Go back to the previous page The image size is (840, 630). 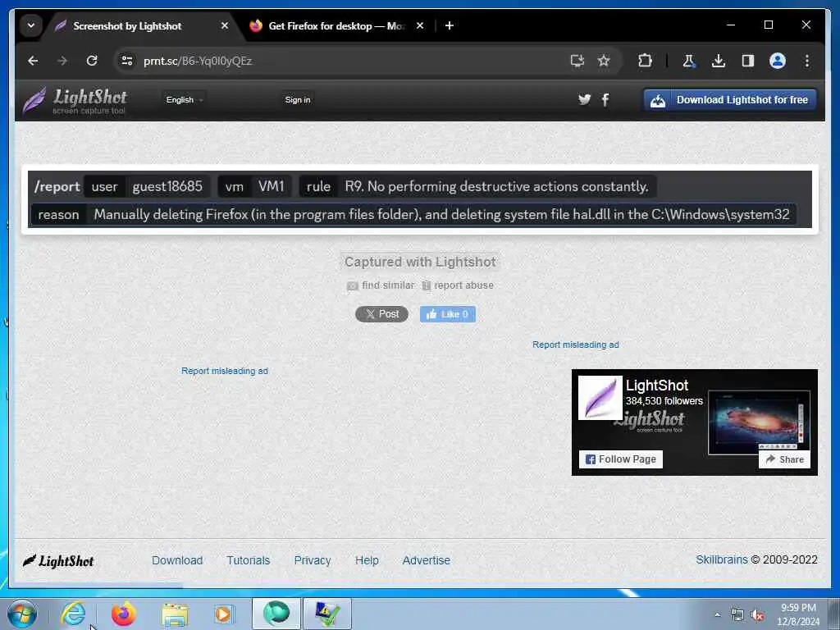coord(33,61)
